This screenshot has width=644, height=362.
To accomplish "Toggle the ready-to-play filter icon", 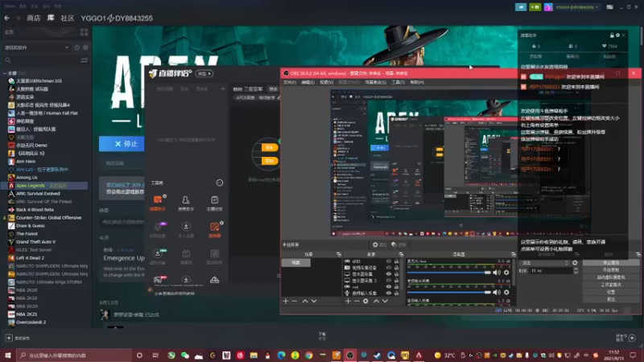I will 85,47.
